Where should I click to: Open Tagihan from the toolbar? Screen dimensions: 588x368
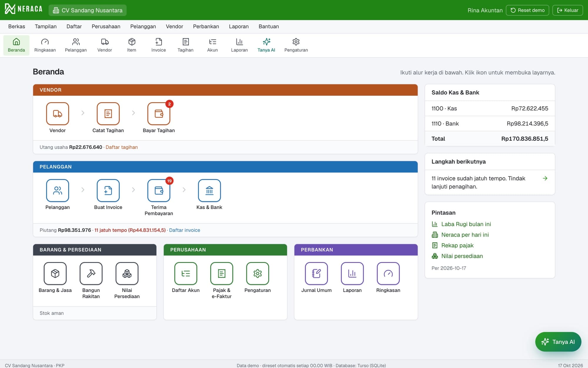click(186, 45)
